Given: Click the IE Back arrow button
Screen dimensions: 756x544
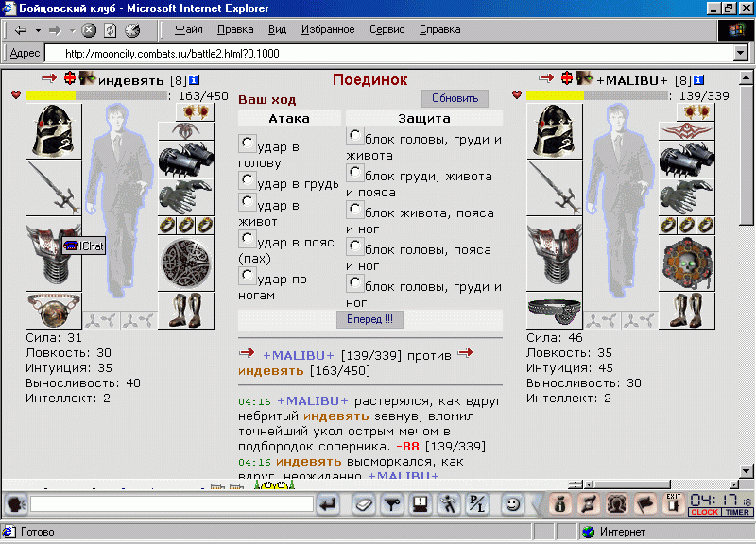Looking at the screenshot, I should pyautogui.click(x=20, y=30).
